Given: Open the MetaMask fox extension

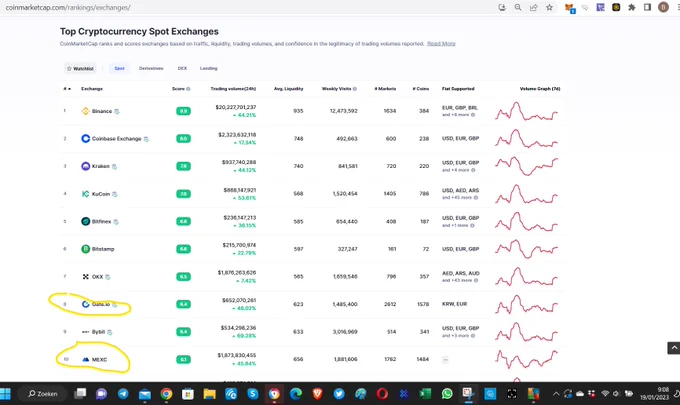Looking at the screenshot, I should [x=569, y=7].
